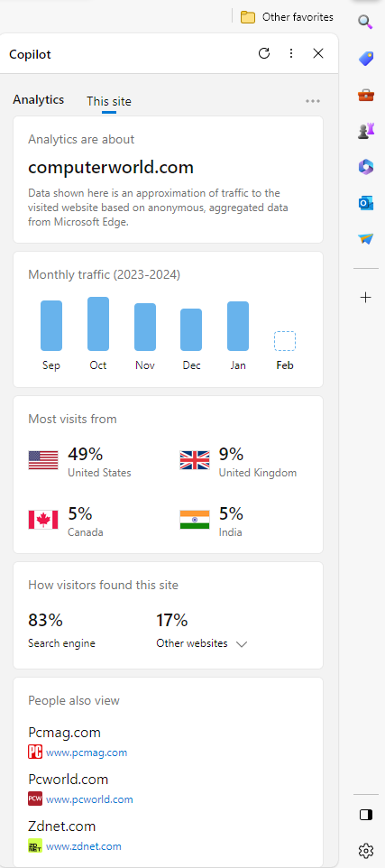
Task: Click the Pcworld.com title
Action: pyautogui.click(x=68, y=780)
